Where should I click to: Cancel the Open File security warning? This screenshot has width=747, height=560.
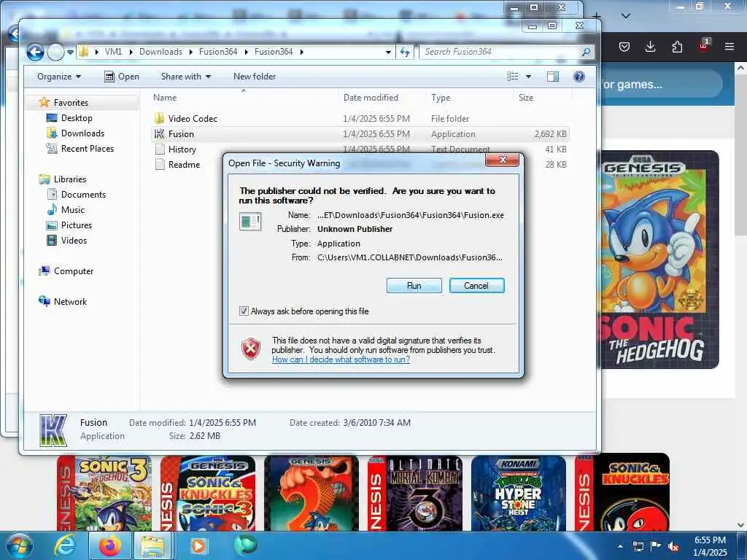point(476,286)
